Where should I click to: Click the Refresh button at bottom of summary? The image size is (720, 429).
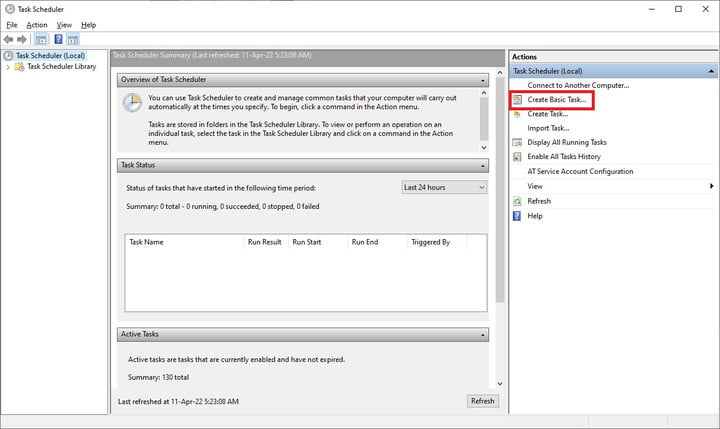483,401
